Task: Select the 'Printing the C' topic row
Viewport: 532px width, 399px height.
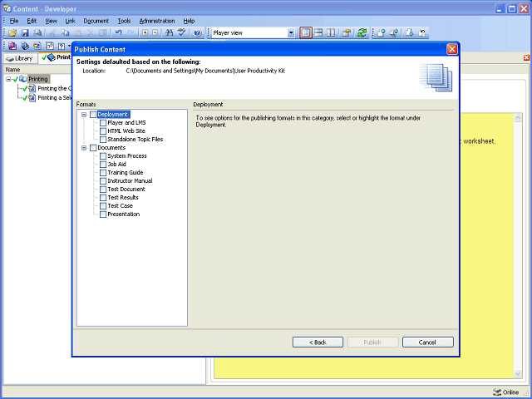Action: coord(54,89)
